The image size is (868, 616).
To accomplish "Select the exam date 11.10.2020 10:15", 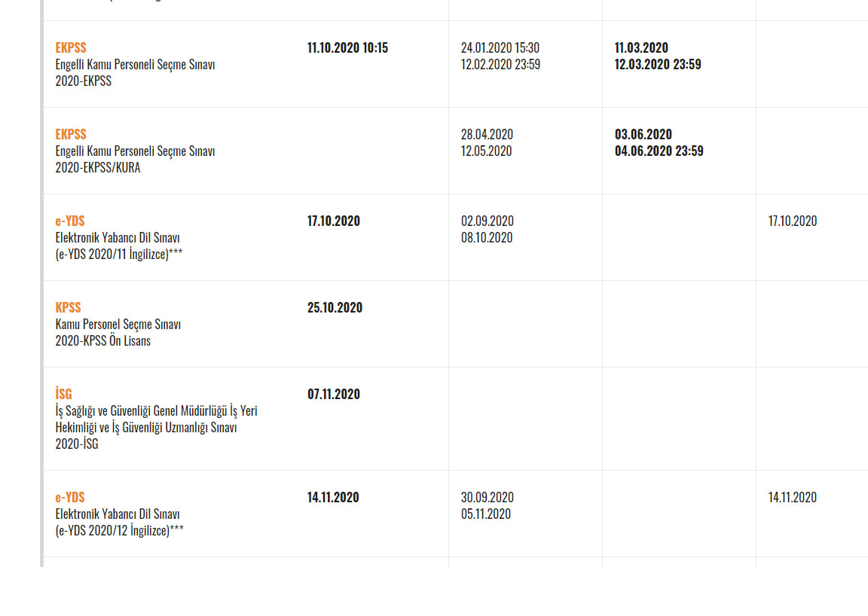I will click(347, 47).
